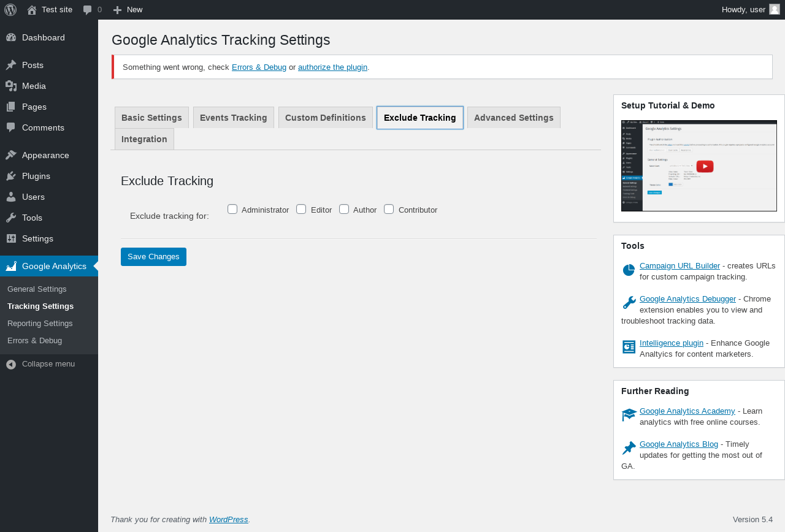Image resolution: width=785 pixels, height=532 pixels.
Task: Click the WordPress logo icon
Action: 10,10
